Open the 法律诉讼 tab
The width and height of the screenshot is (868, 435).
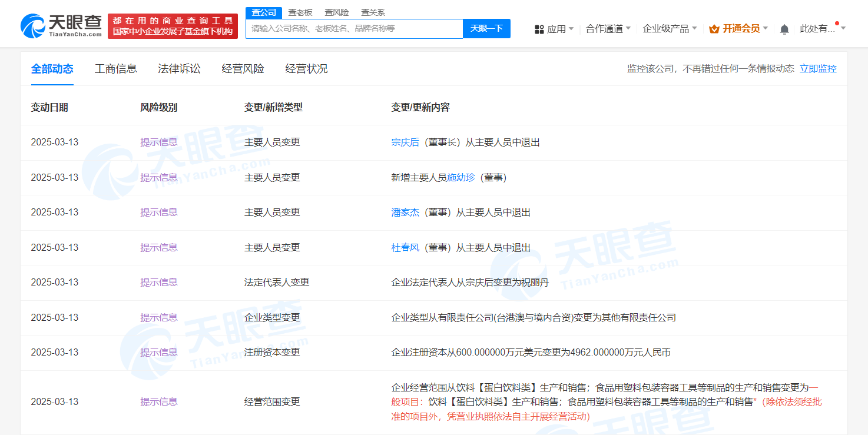tap(180, 69)
